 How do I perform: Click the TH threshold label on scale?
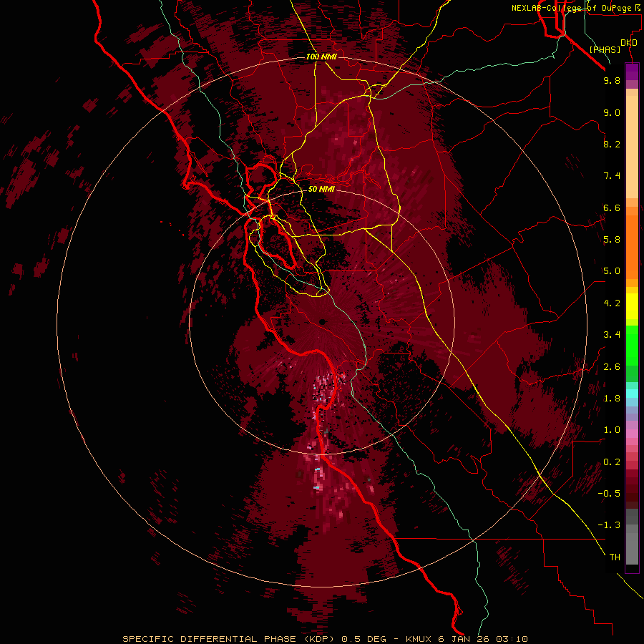(x=615, y=557)
